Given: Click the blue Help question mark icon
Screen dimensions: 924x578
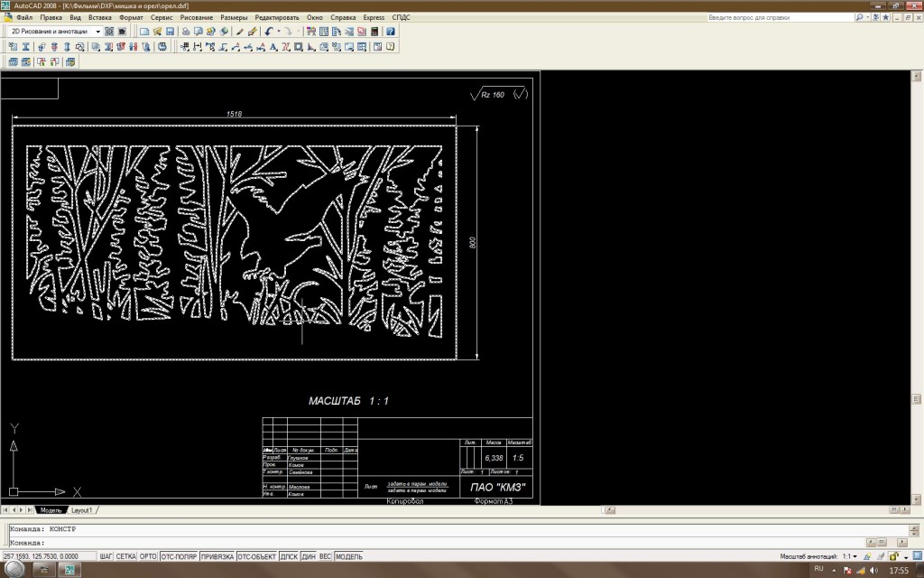Looking at the screenshot, I should tap(390, 32).
